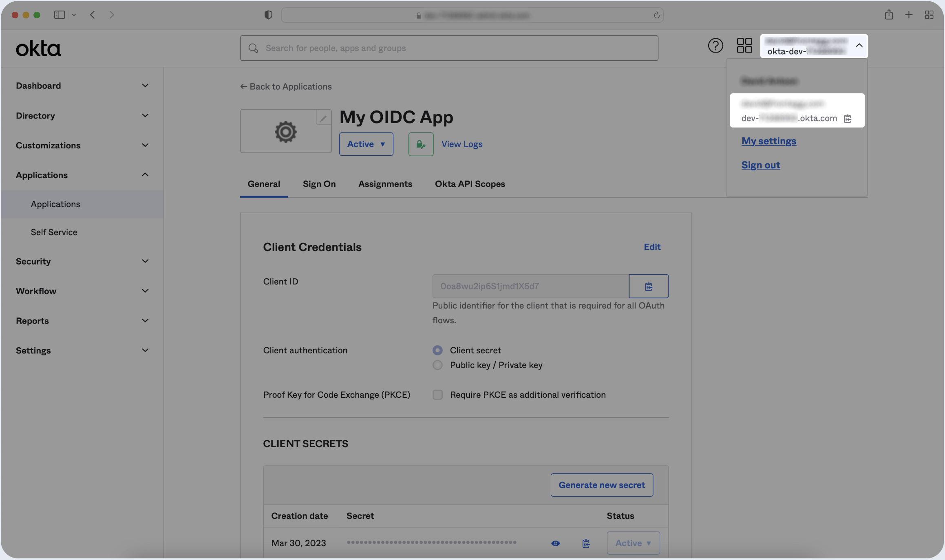Open the Okta API Scopes tab
Viewport: 945px width, 560px height.
point(470,184)
